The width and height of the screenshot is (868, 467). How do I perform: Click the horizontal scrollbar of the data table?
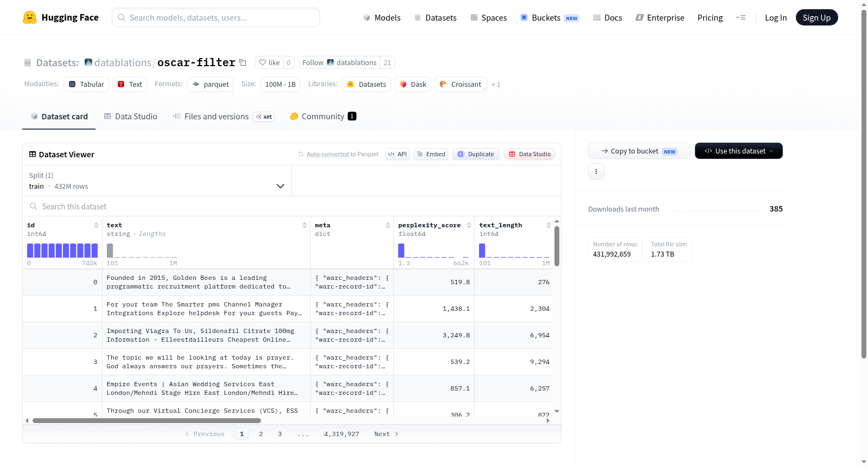tap(146, 420)
